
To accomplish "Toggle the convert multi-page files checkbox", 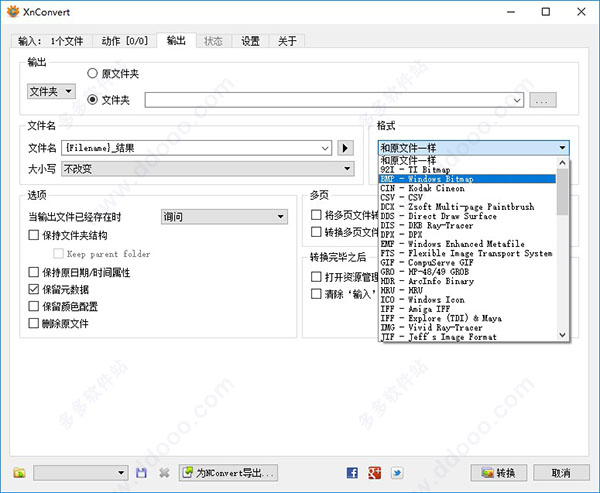I will tap(316, 232).
